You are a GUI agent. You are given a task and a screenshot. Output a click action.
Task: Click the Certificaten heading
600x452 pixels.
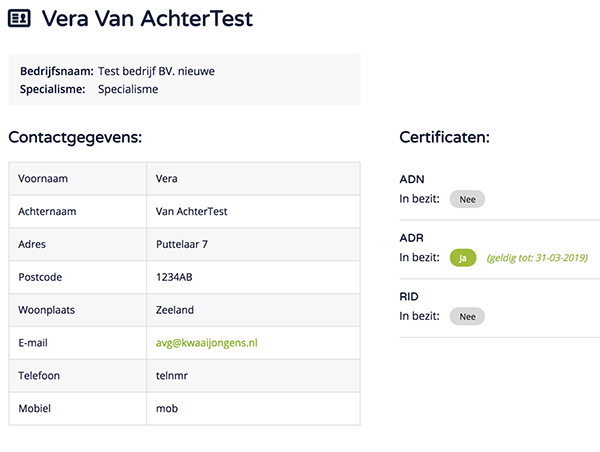(x=444, y=136)
